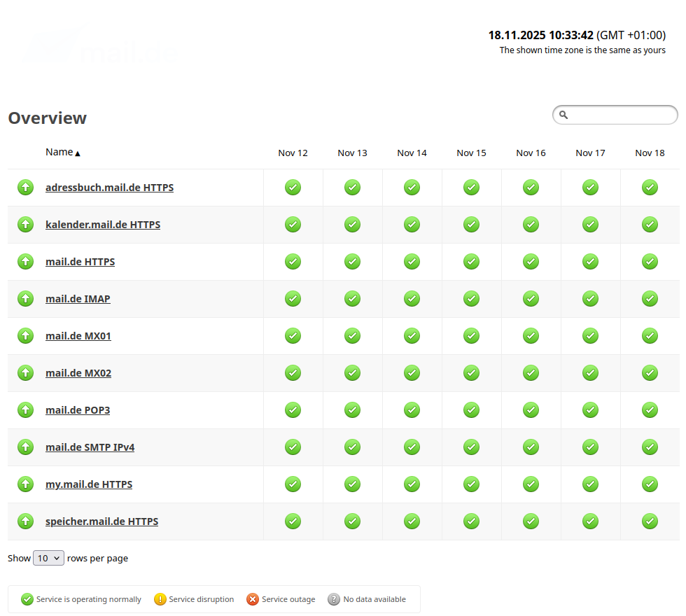Click Nov 13 status check for my.mail.de HTTPS
Viewport: 686px width, 616px height.
pyautogui.click(x=352, y=484)
